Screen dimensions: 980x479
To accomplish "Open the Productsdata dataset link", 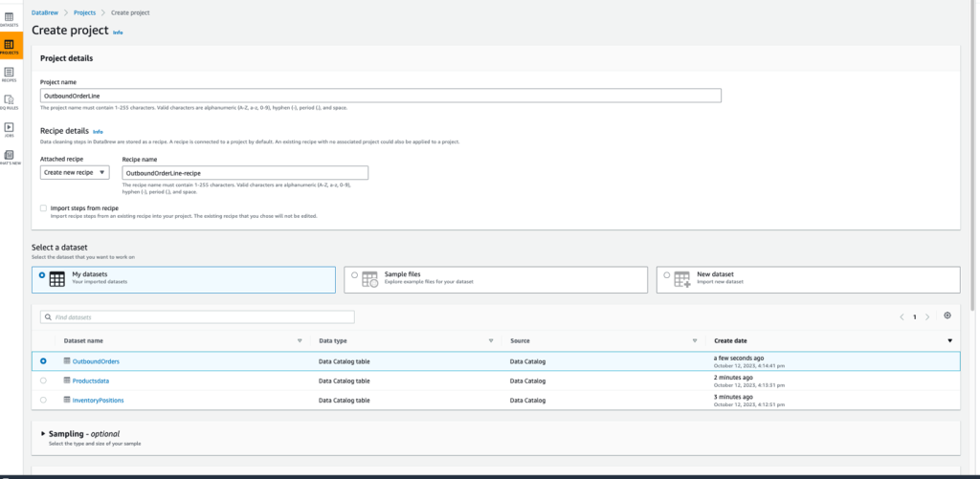I will click(91, 381).
